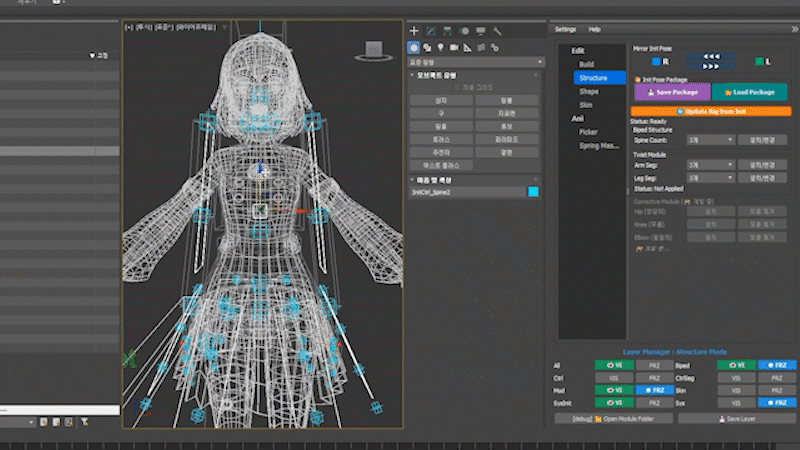Open the Modify command panel icon
800x450 pixels.
(x=430, y=31)
